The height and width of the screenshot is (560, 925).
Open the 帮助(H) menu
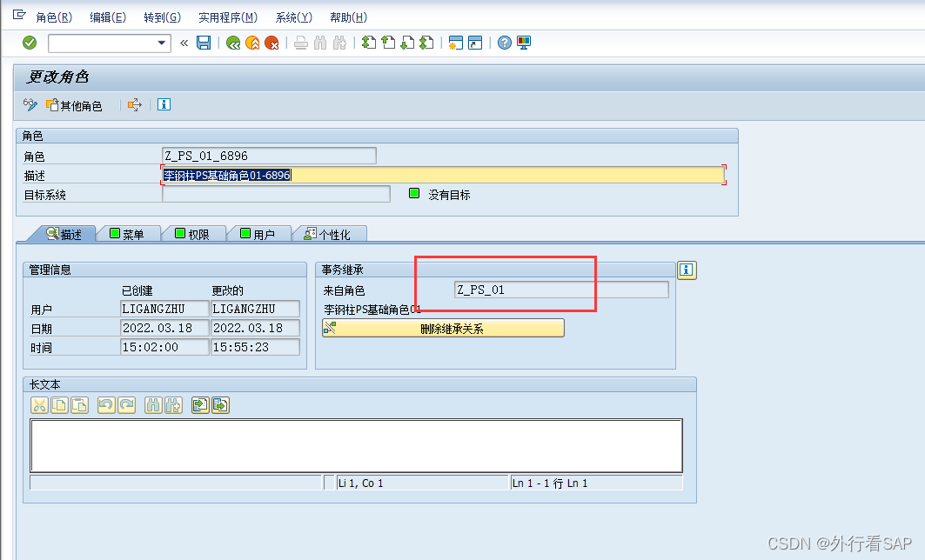(349, 17)
